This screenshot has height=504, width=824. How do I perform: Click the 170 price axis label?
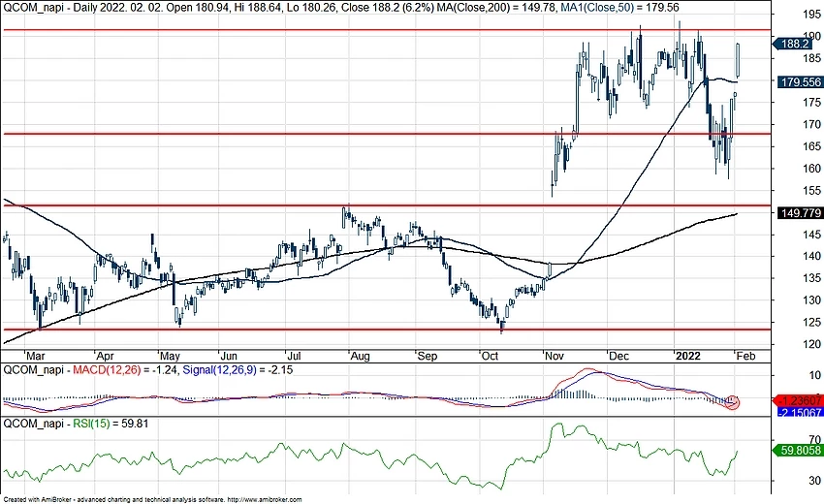point(812,125)
